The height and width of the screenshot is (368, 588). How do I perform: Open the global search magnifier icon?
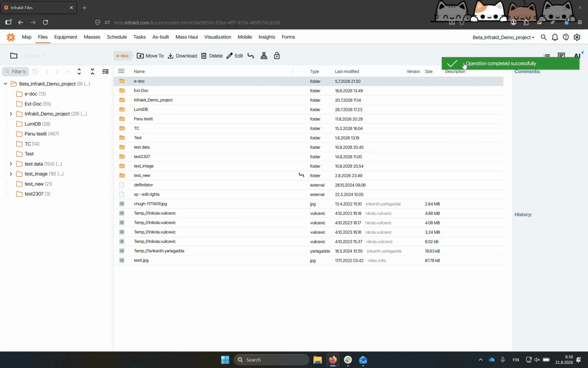tap(544, 37)
